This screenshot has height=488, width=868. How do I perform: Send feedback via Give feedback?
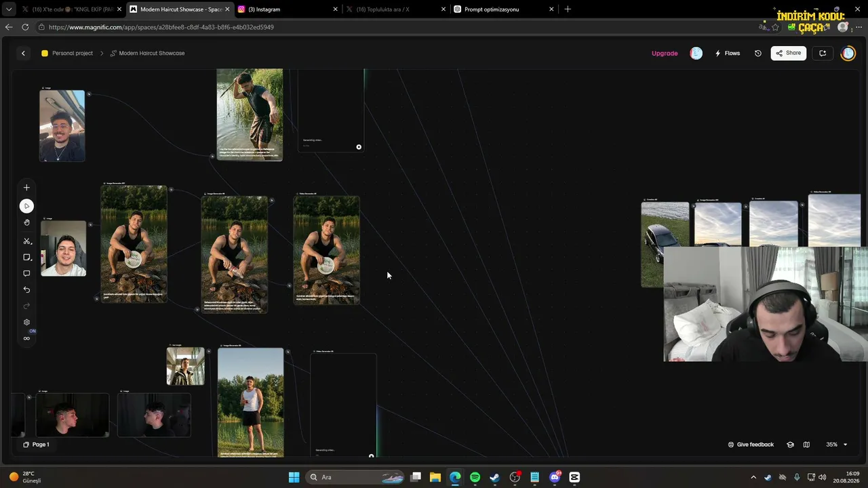(751, 445)
